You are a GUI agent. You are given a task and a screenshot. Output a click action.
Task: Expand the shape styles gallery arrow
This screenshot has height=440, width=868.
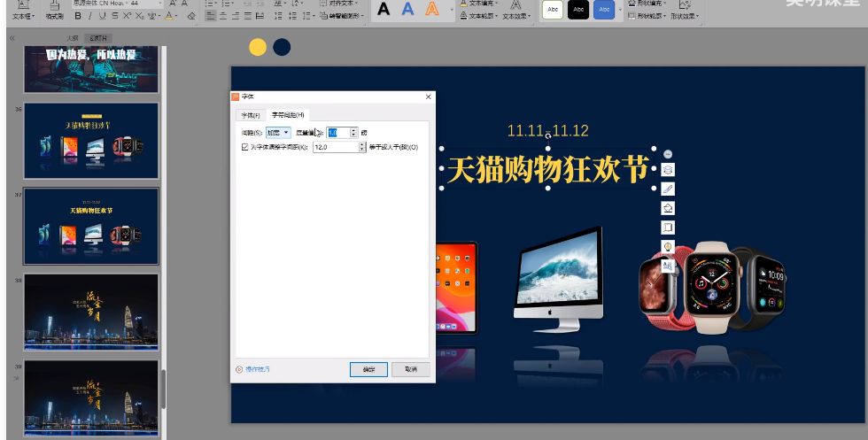point(619,10)
